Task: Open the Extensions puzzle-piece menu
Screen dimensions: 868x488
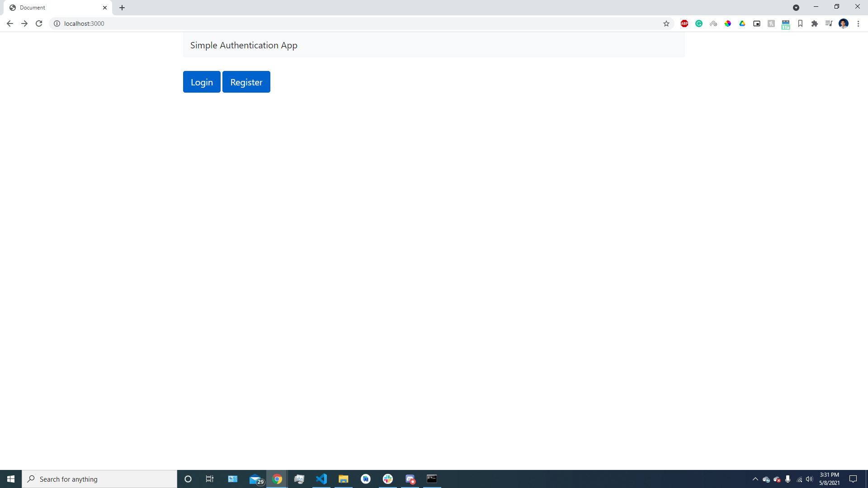Action: click(x=815, y=23)
